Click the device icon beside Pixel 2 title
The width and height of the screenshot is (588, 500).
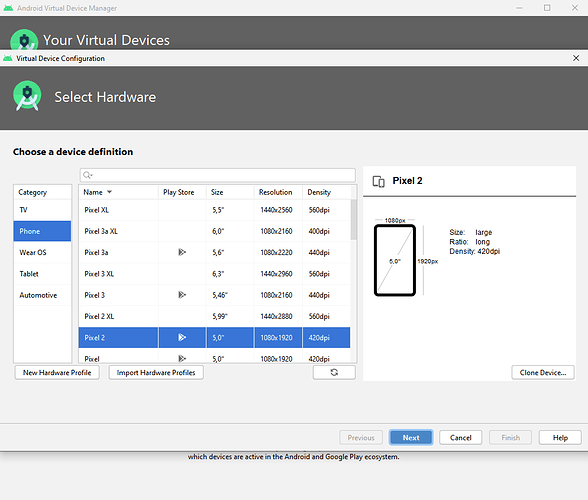378,181
